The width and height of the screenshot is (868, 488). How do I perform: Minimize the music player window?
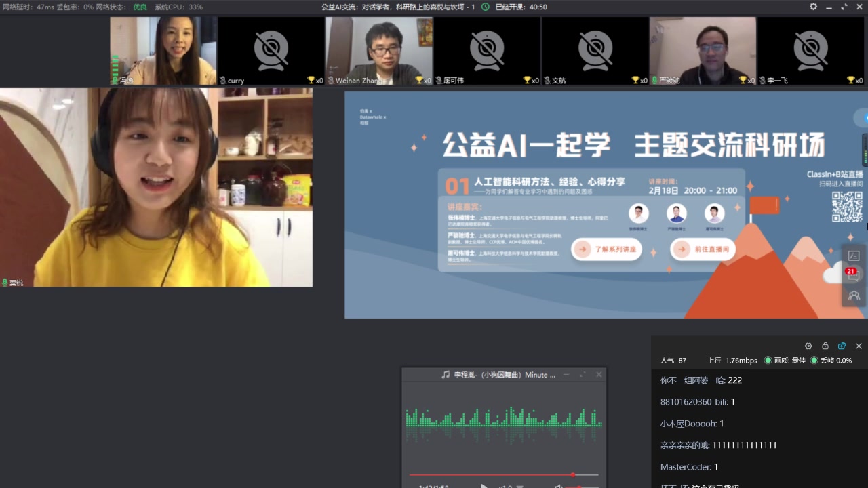pos(566,374)
